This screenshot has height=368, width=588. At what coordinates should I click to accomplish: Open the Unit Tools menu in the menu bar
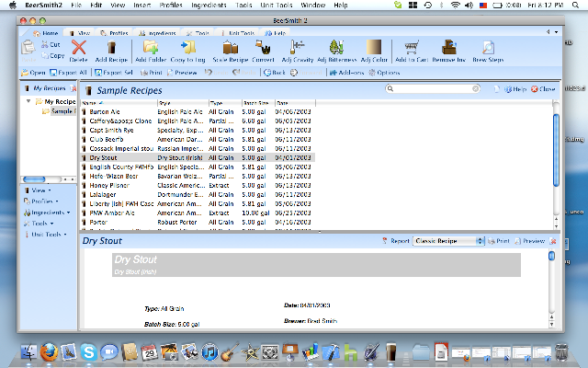tap(276, 6)
